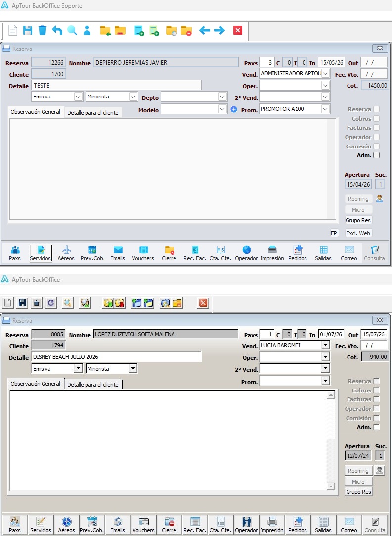Expand the Depto dropdown in reservation 12266

point(223,97)
